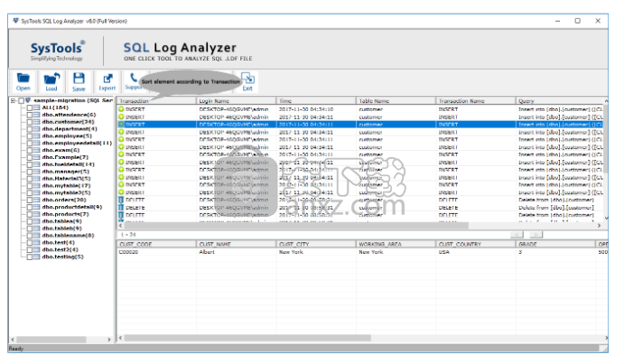Screen dimensions: 624x364
Task: Check the All(184) checkbox
Action: (x=30, y=107)
